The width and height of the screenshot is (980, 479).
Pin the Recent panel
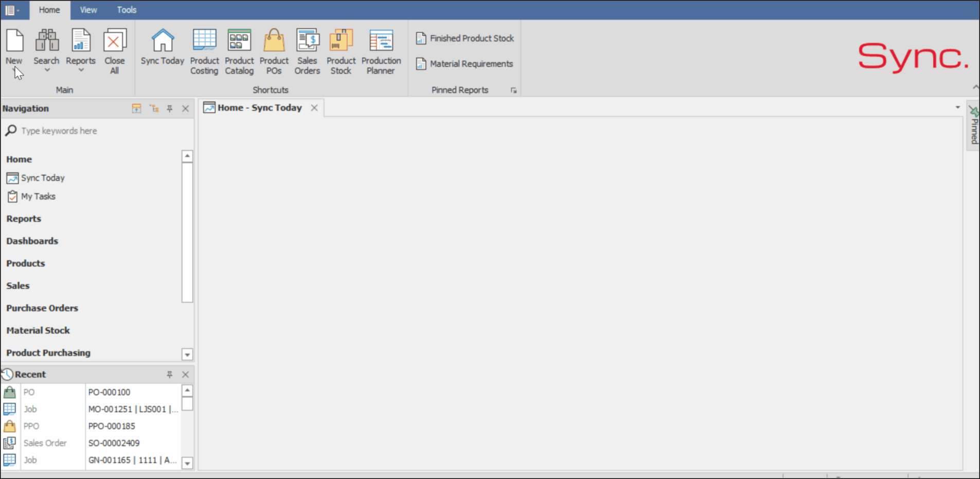tap(170, 374)
